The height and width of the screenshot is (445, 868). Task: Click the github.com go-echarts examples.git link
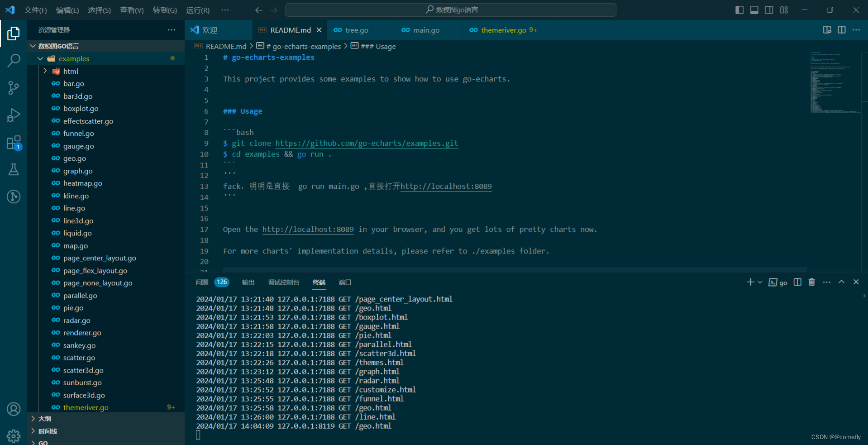pos(367,143)
